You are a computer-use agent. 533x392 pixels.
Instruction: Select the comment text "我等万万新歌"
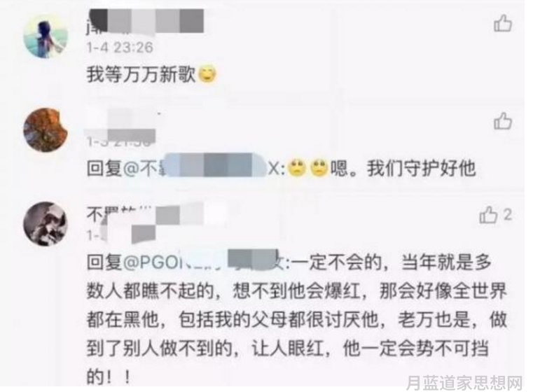click(141, 74)
